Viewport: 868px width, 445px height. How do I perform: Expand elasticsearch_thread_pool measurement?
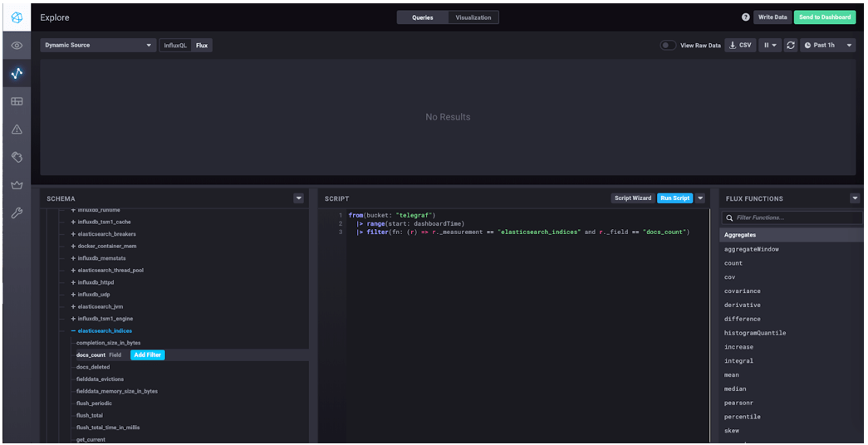click(107, 270)
